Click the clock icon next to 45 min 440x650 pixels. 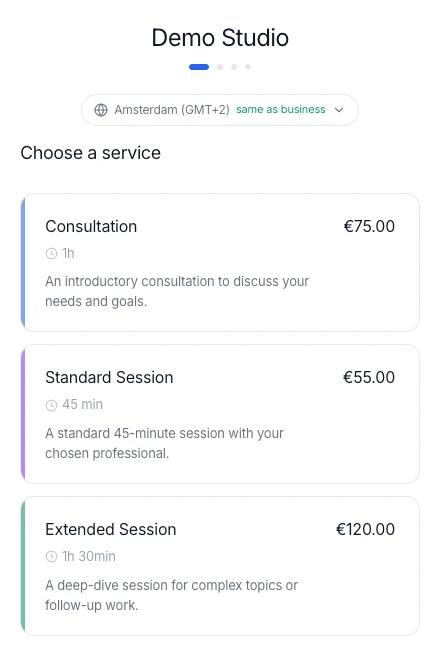click(51, 405)
